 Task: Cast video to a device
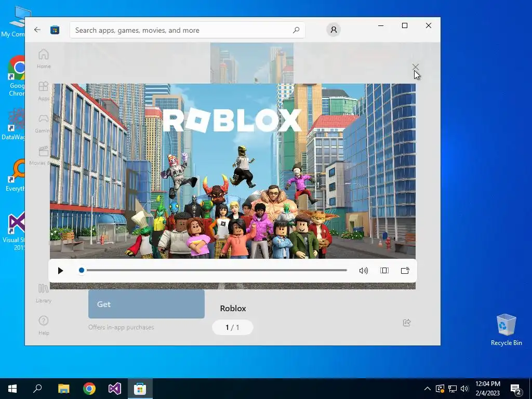[405, 270]
